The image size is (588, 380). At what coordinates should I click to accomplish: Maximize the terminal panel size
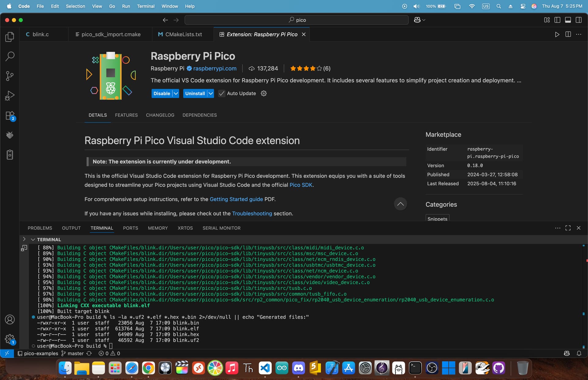click(568, 228)
